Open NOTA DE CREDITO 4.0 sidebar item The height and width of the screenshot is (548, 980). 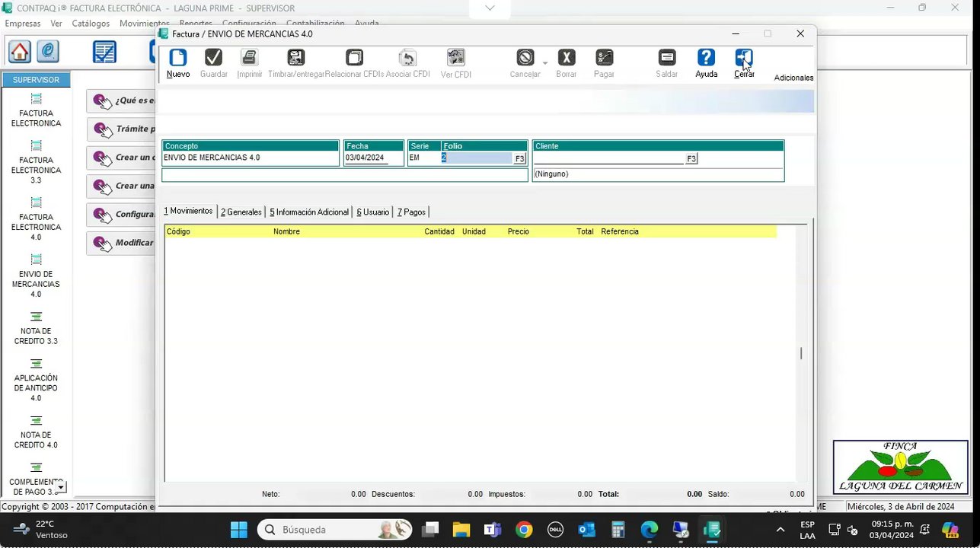point(36,432)
